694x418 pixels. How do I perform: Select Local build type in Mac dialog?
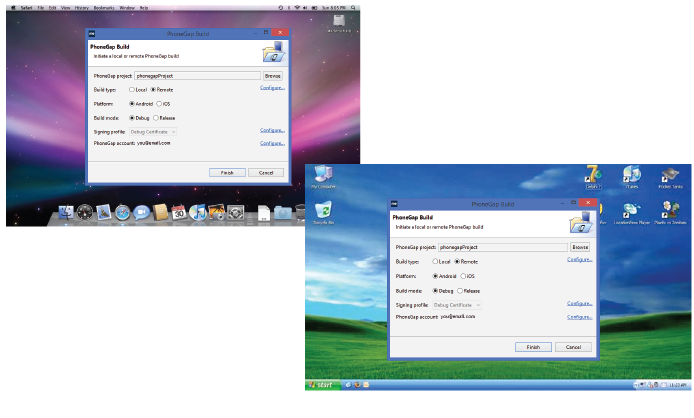(132, 89)
